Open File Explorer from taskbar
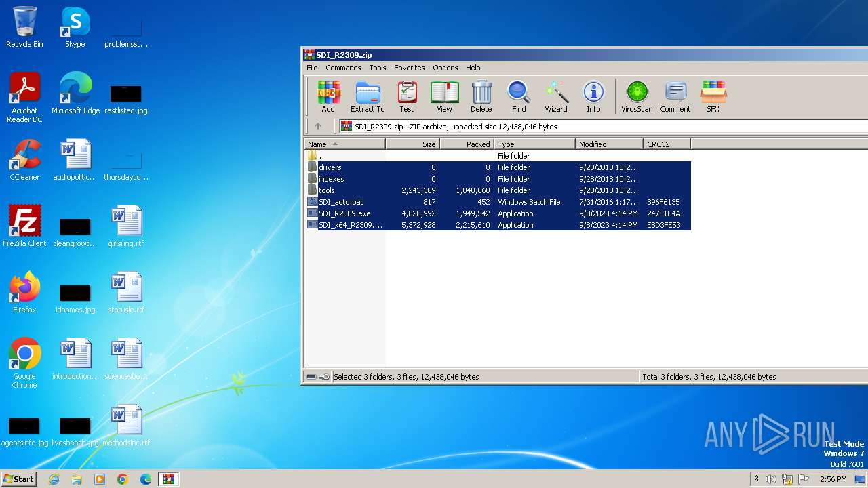 pos(77,479)
